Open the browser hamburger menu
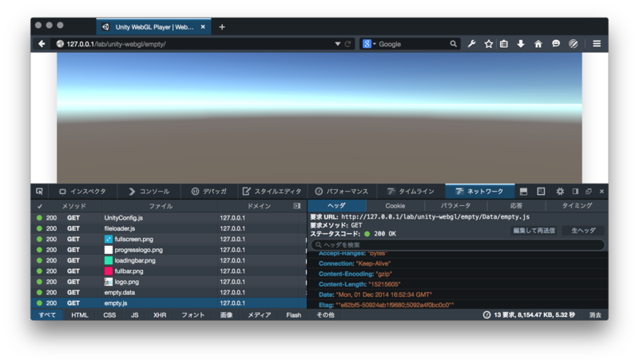The height and width of the screenshot is (364, 639). (597, 44)
